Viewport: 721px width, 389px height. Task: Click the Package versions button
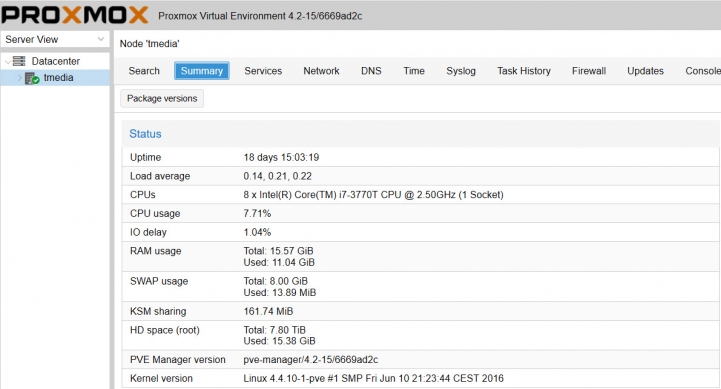pyautogui.click(x=162, y=98)
